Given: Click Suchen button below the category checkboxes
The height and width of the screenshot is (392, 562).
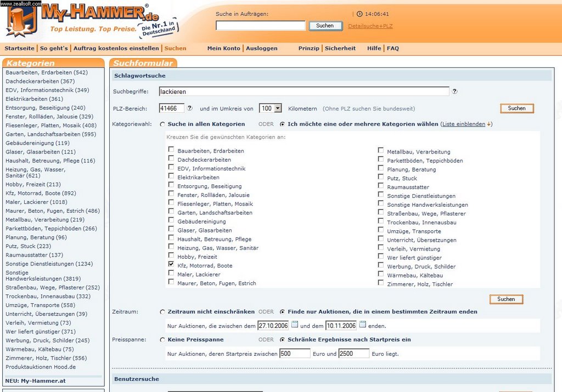Looking at the screenshot, I should [x=506, y=299].
